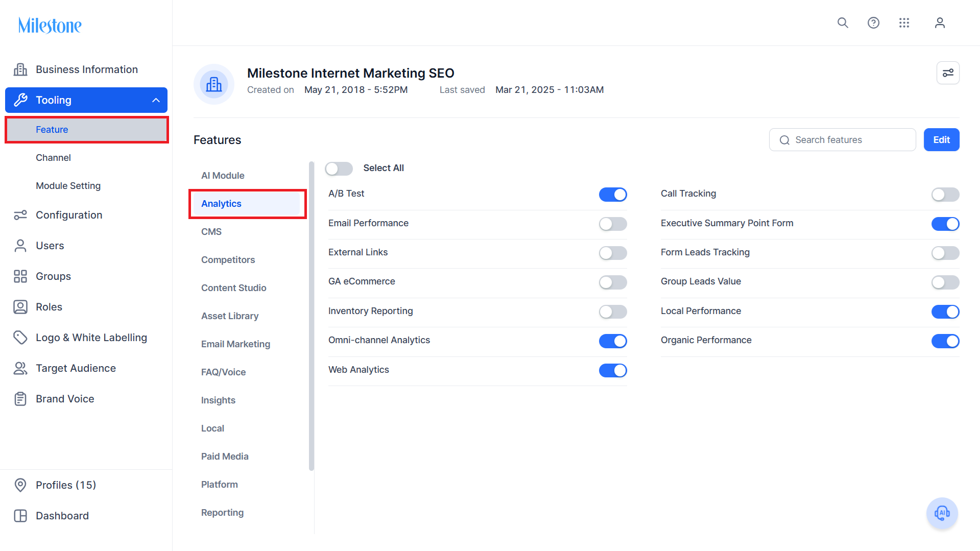
Task: Enable the GA eCommerce toggle
Action: 613,282
